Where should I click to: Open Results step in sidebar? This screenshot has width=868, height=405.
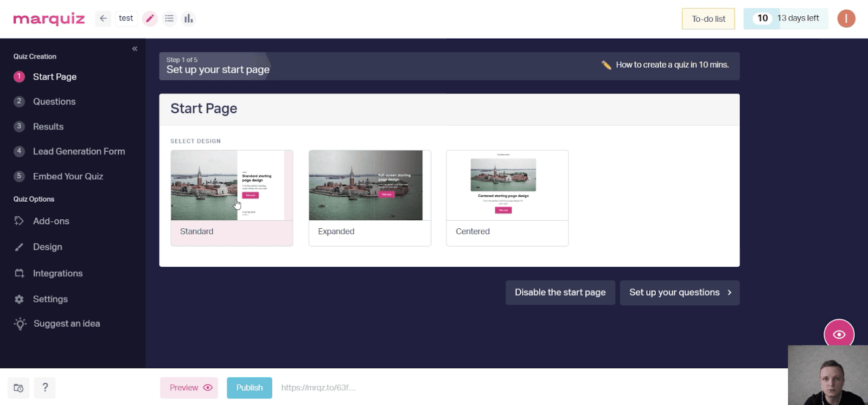[x=48, y=127]
